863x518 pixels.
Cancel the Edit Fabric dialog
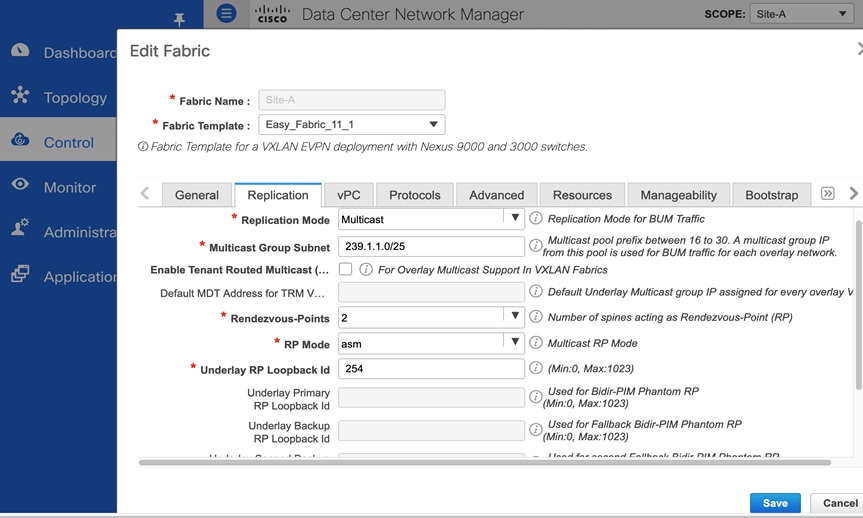pos(837,503)
